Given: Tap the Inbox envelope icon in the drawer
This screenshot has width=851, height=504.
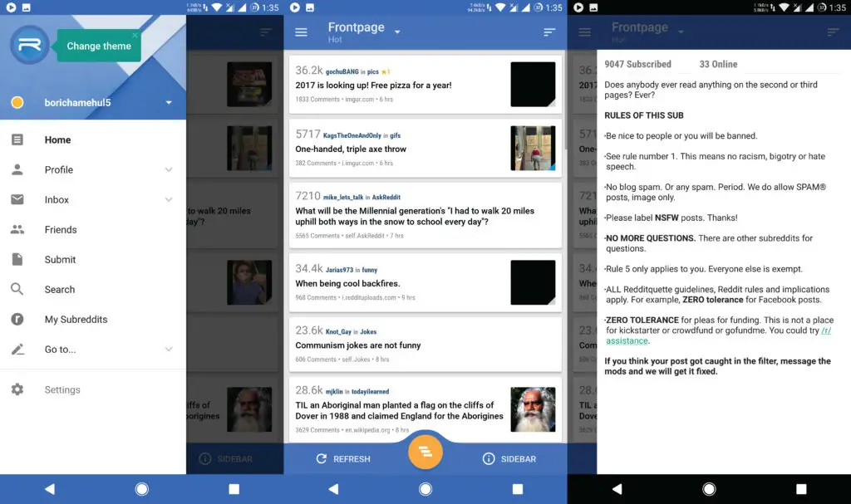Looking at the screenshot, I should pos(17,199).
